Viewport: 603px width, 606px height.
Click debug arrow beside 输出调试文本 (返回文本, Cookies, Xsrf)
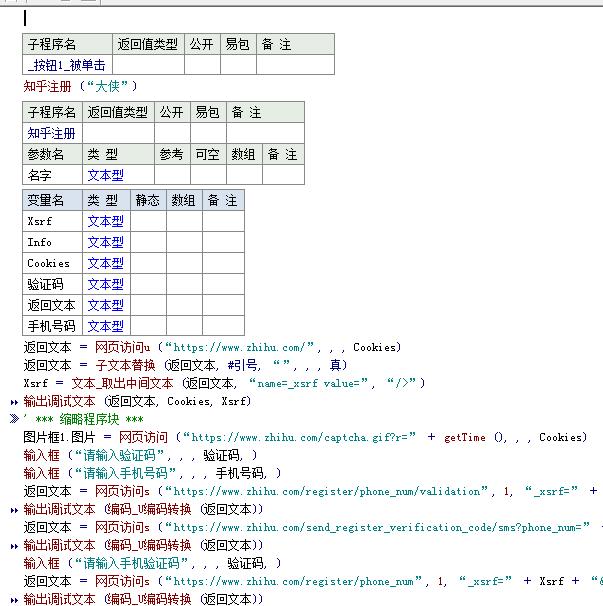[x=14, y=402]
